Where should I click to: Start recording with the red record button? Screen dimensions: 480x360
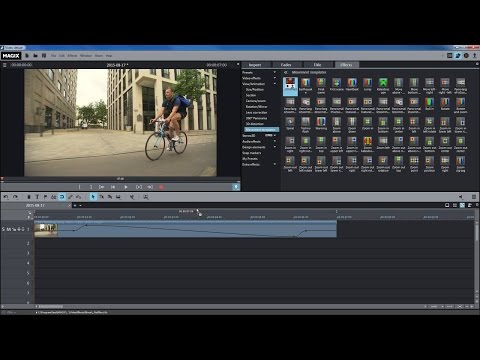tap(161, 187)
